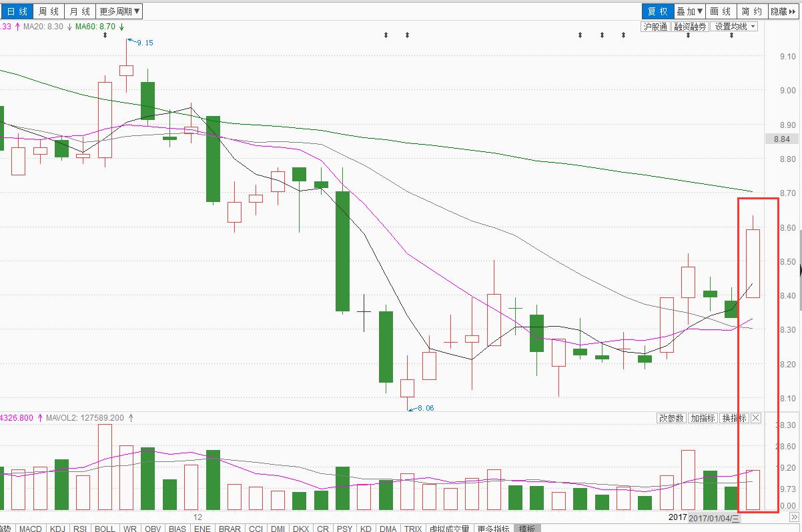This screenshot has width=802, height=532.
Task: Click the MA20: 8.30 legend text
Action: pos(43,27)
